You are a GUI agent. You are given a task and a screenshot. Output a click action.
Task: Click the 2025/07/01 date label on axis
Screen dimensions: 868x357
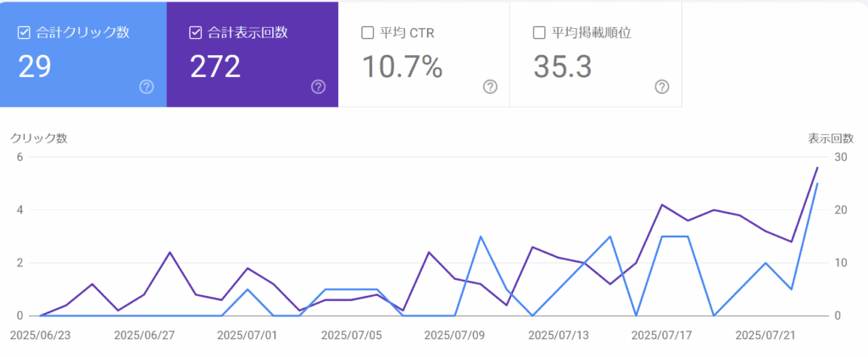point(247,336)
